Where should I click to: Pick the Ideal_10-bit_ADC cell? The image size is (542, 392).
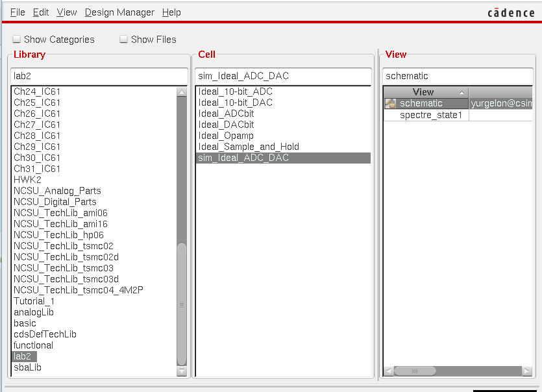[x=235, y=92]
